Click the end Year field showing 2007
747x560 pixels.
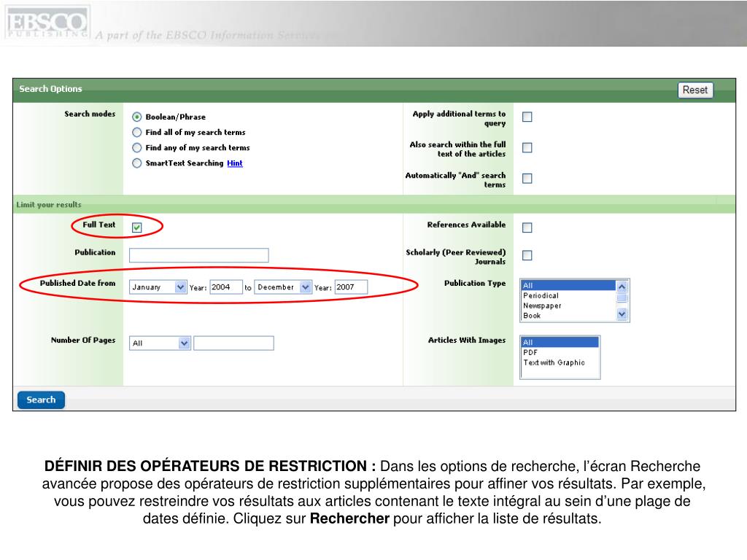(351, 287)
